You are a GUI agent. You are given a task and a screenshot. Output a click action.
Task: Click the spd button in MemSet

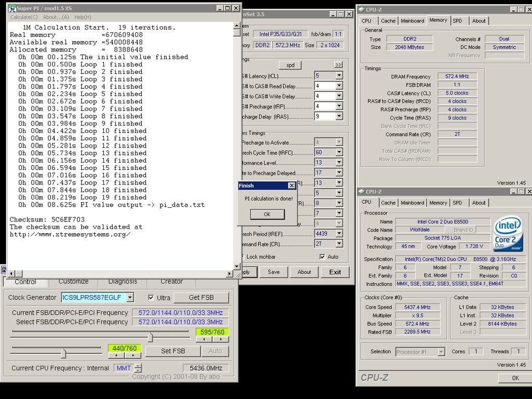[x=290, y=65]
